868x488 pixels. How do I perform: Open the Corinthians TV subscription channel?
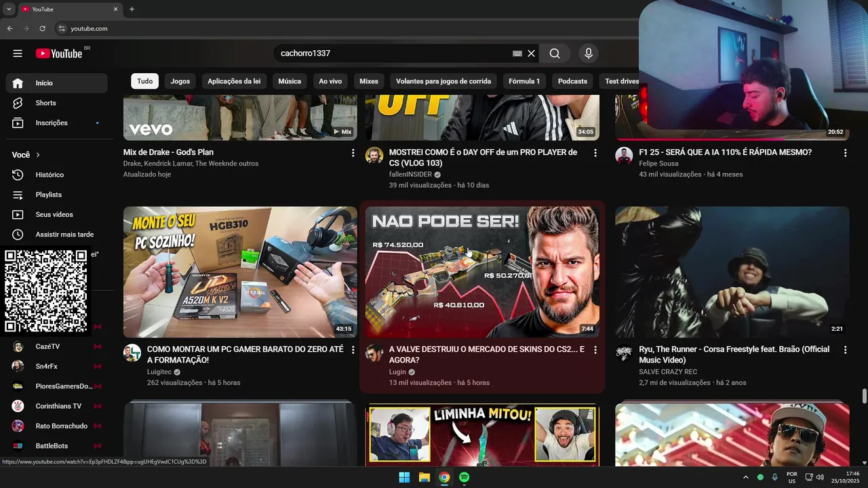[x=57, y=406]
